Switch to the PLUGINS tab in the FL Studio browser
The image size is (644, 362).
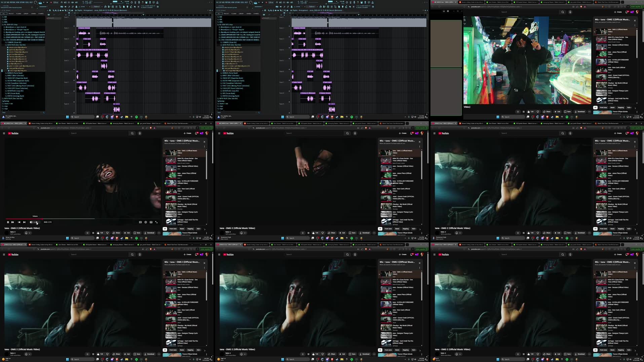pyautogui.click(x=18, y=13)
